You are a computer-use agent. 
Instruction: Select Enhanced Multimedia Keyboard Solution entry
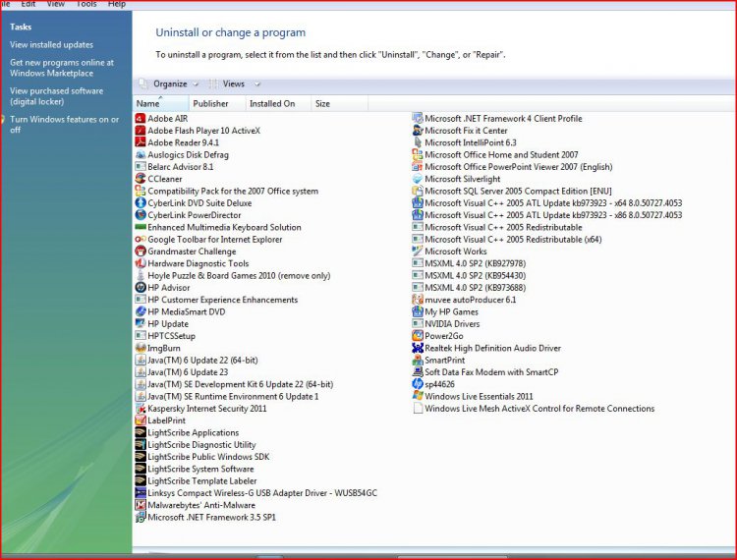(218, 227)
